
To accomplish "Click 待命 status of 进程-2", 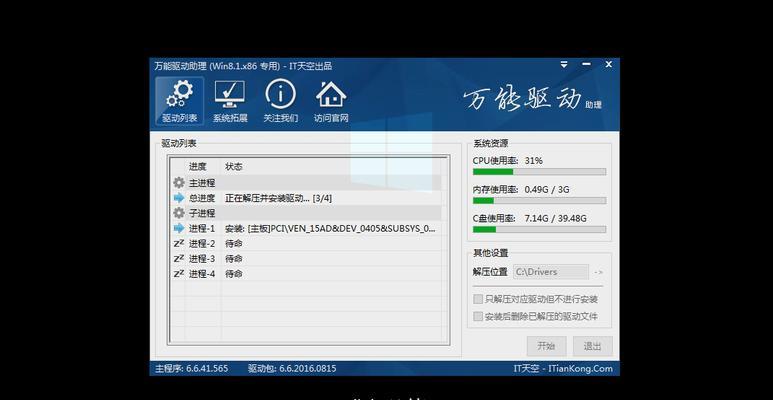I will [234, 244].
